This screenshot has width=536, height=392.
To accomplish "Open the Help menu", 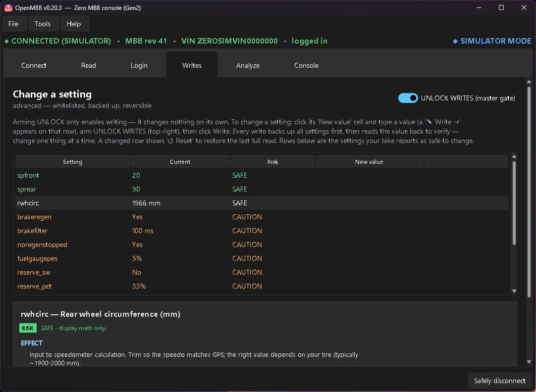I will pyautogui.click(x=74, y=24).
